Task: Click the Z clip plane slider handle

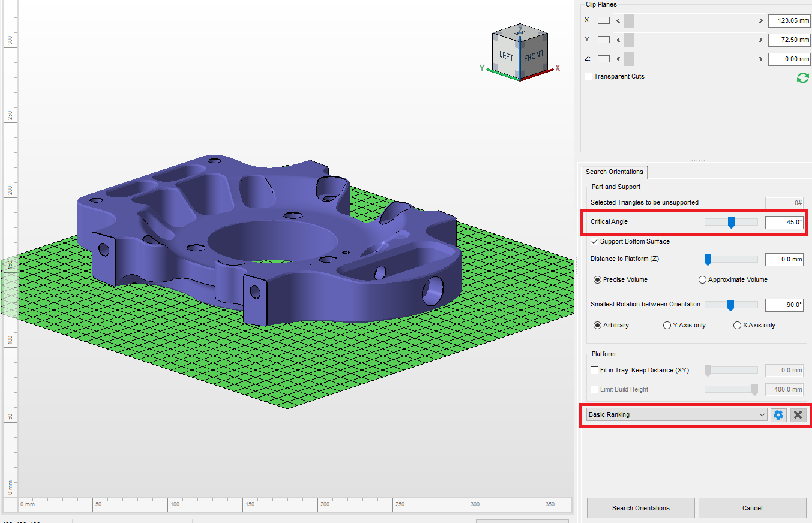Action: (x=628, y=59)
